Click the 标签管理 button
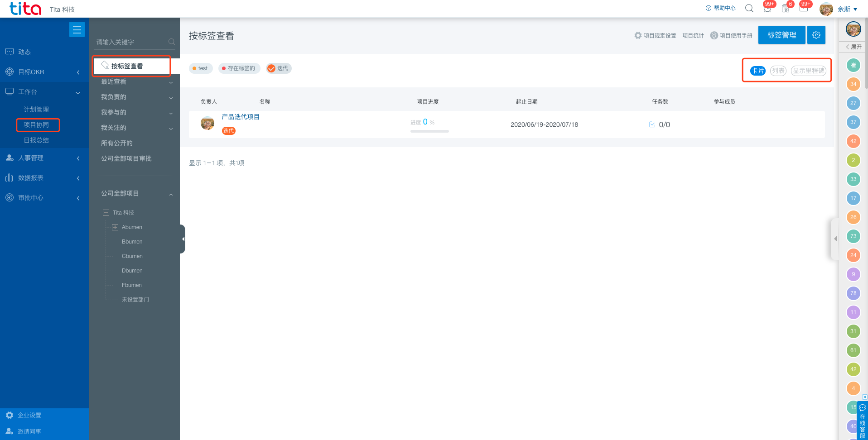This screenshot has height=440, width=868. 782,35
